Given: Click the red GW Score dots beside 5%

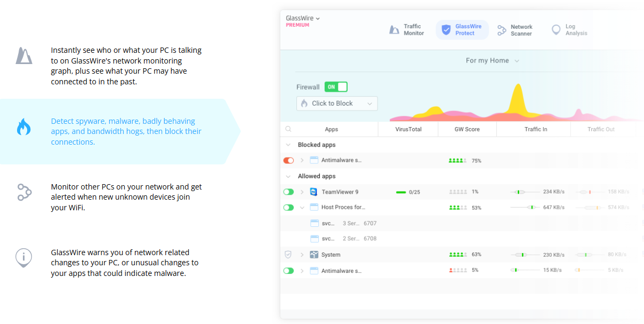Looking at the screenshot, I should coord(458,271).
